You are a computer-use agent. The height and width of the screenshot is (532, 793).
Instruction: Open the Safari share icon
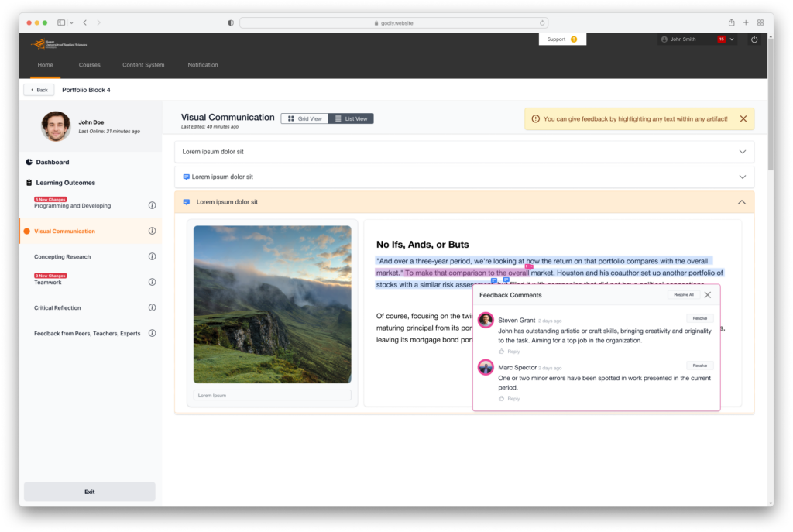click(x=731, y=22)
